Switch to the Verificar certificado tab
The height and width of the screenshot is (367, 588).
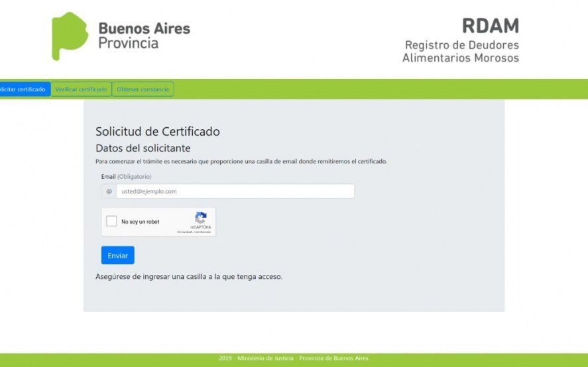coord(81,89)
